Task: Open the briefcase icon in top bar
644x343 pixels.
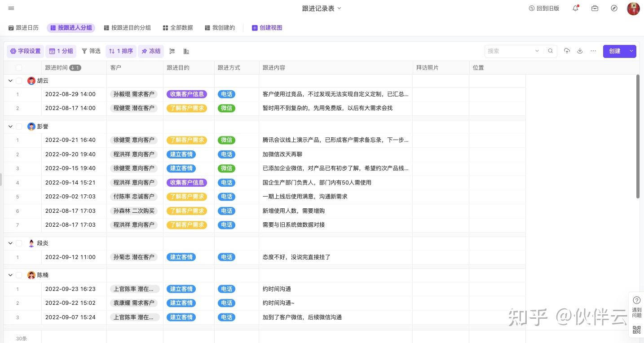Action: [595, 8]
